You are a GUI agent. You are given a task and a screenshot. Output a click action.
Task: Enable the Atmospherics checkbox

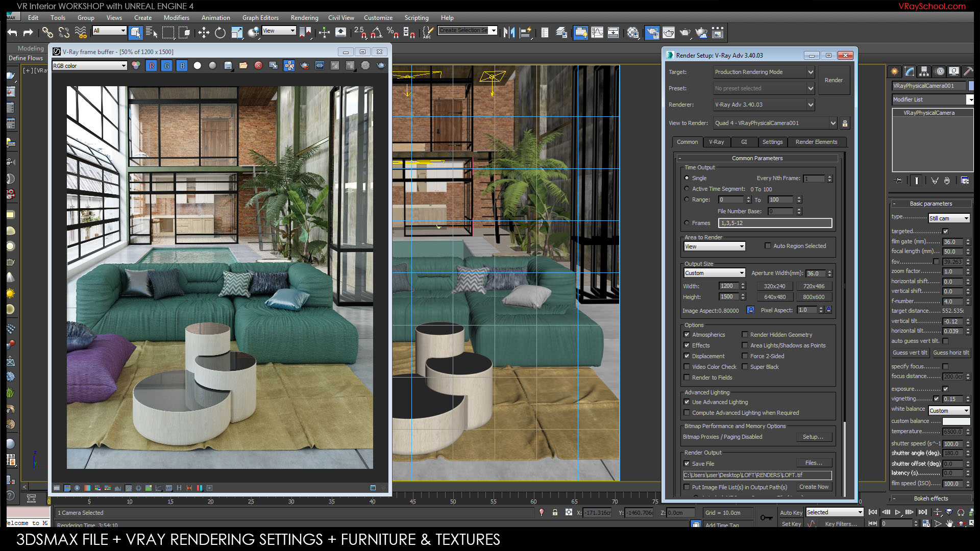click(687, 334)
